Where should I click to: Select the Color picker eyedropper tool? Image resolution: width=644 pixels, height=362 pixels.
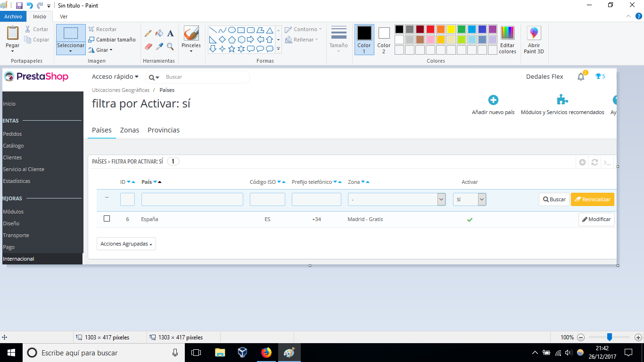(159, 46)
